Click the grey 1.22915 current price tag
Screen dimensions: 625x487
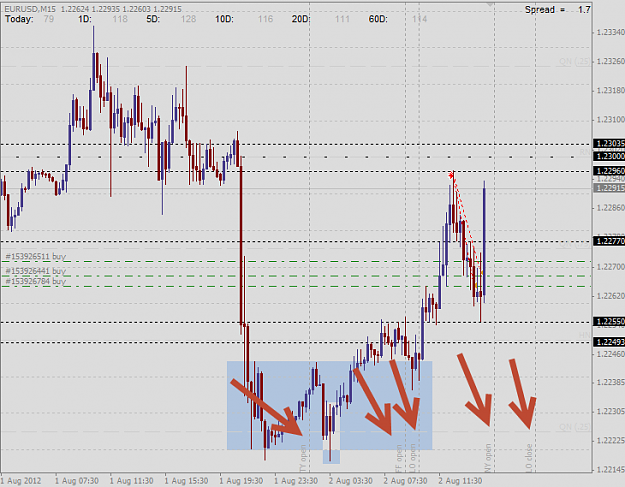click(609, 188)
